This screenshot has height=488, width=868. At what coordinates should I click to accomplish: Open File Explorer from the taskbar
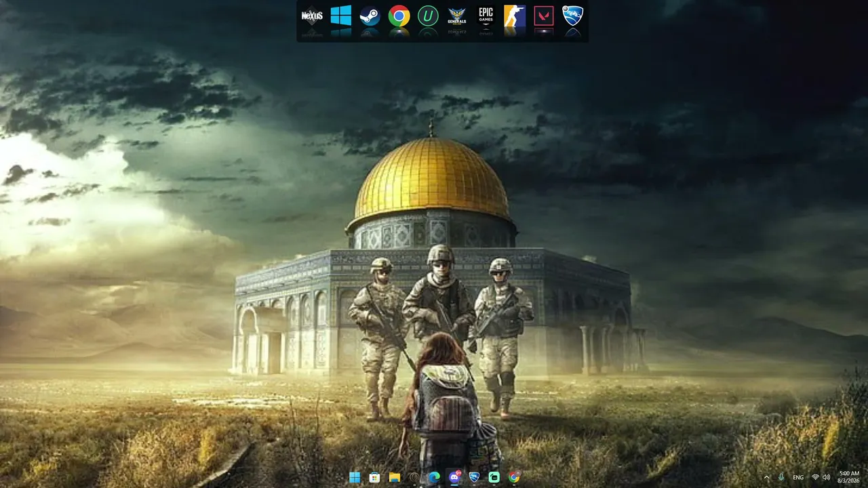point(395,477)
